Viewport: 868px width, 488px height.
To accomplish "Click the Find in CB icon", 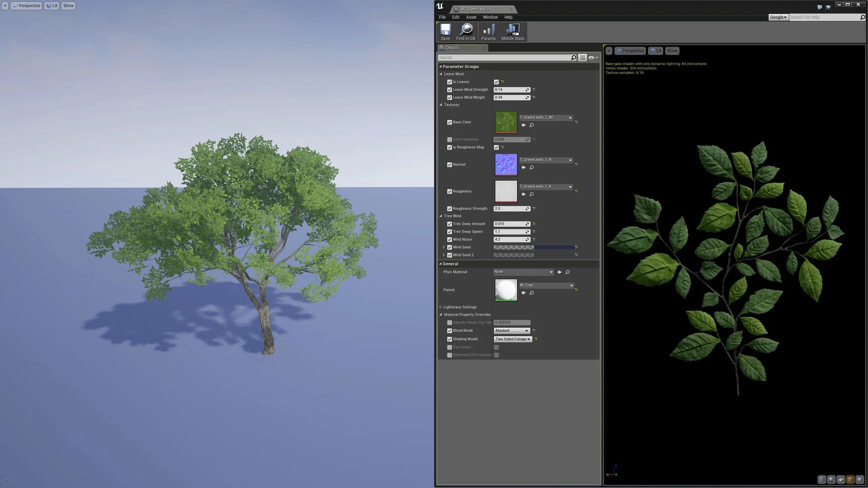I will [466, 32].
